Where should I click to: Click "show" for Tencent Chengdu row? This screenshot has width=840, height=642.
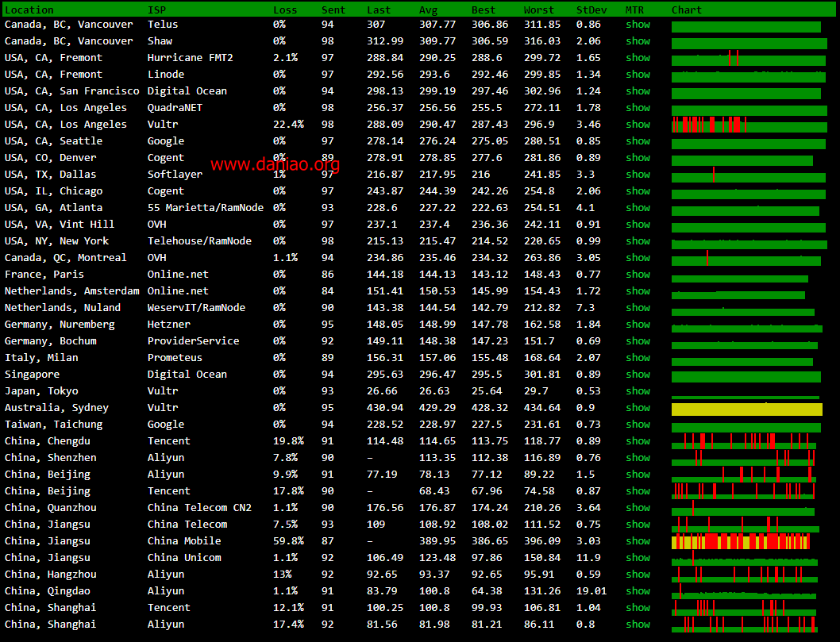(638, 441)
